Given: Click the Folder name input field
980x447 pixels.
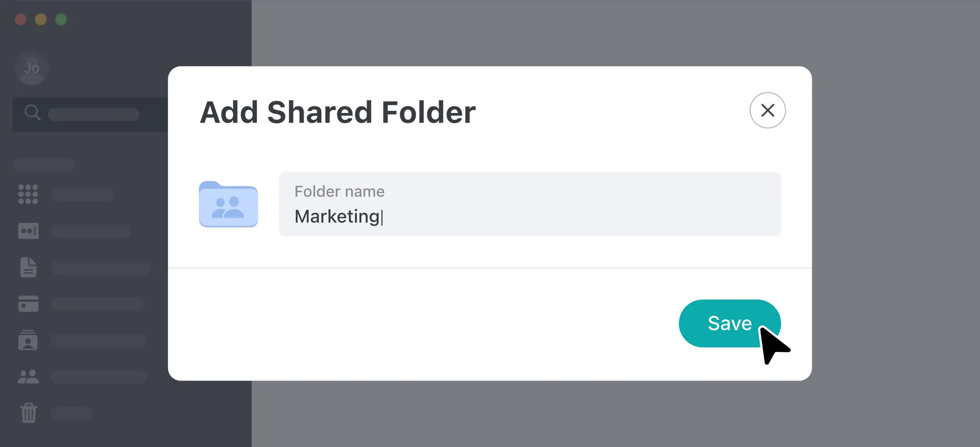Looking at the screenshot, I should coord(529,204).
